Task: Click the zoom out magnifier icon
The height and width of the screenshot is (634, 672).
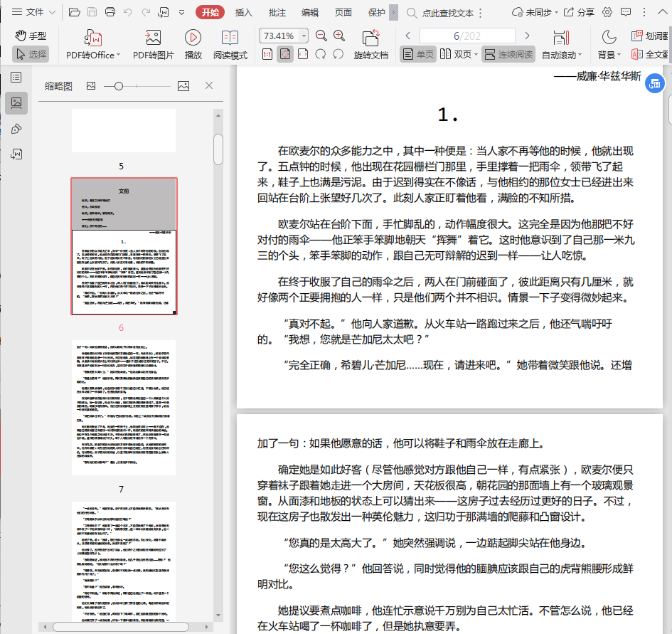Action: coord(321,36)
